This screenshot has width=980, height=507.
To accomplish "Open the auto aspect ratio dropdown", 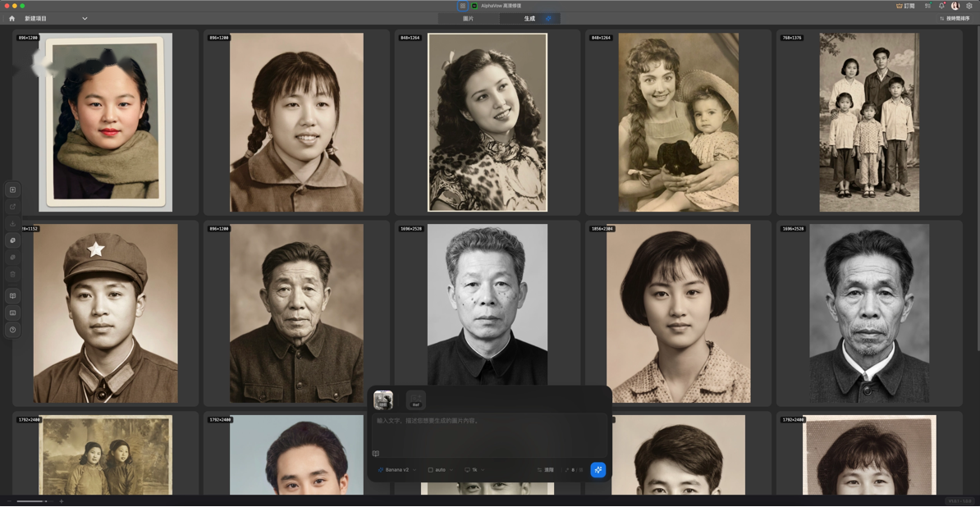I will pyautogui.click(x=440, y=469).
